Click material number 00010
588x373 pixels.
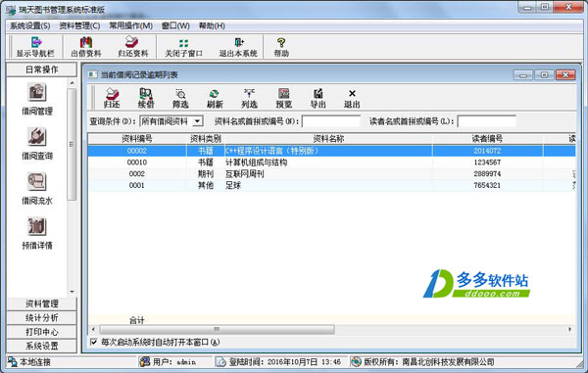[137, 163]
